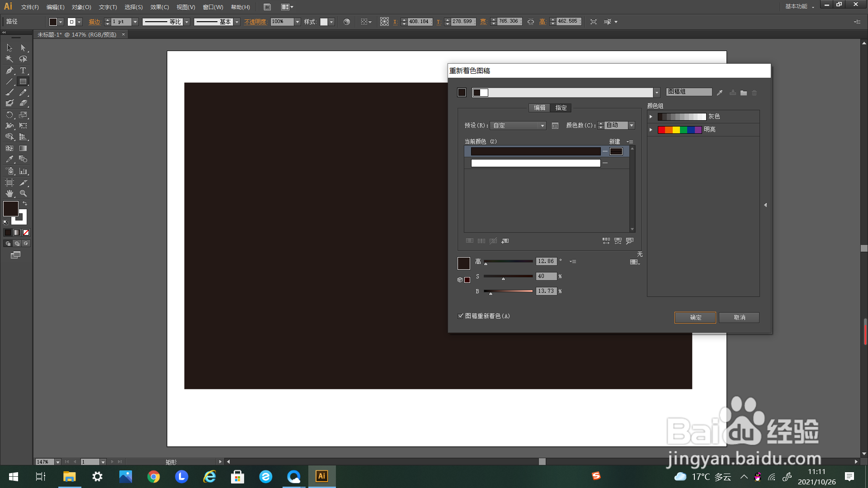Select the Hand tool
This screenshot has height=488, width=868.
(x=9, y=193)
